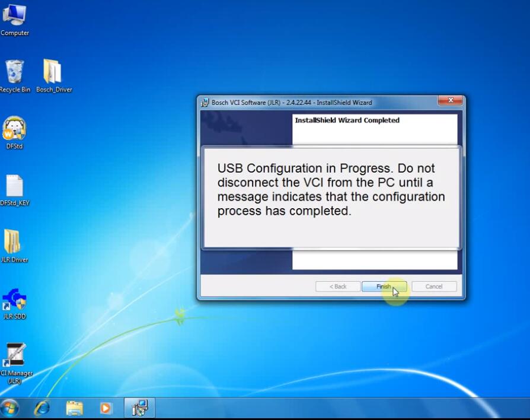Select the Recycle Bin icon
This screenshot has width=530, height=420.
(15, 76)
